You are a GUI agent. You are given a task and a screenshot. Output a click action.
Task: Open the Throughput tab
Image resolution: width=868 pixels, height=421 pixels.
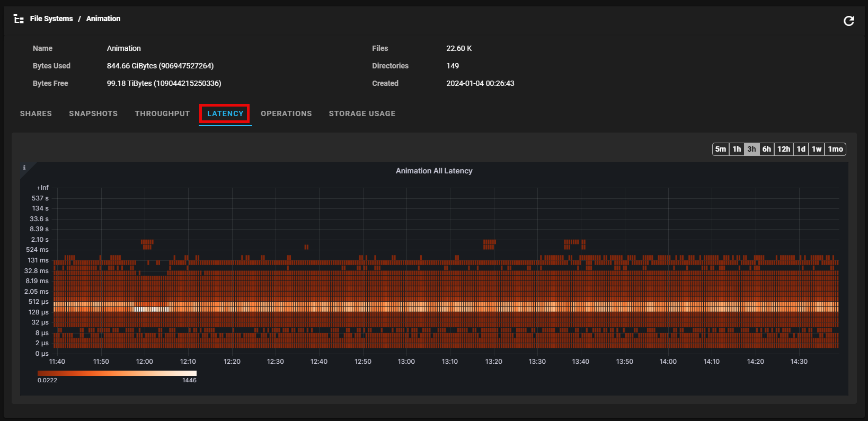coord(162,113)
